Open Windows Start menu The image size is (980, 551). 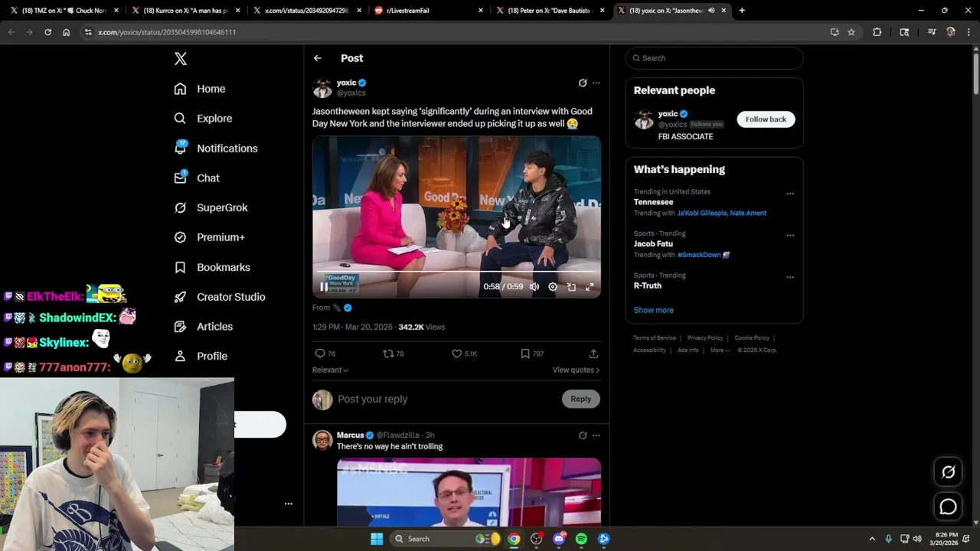377,539
